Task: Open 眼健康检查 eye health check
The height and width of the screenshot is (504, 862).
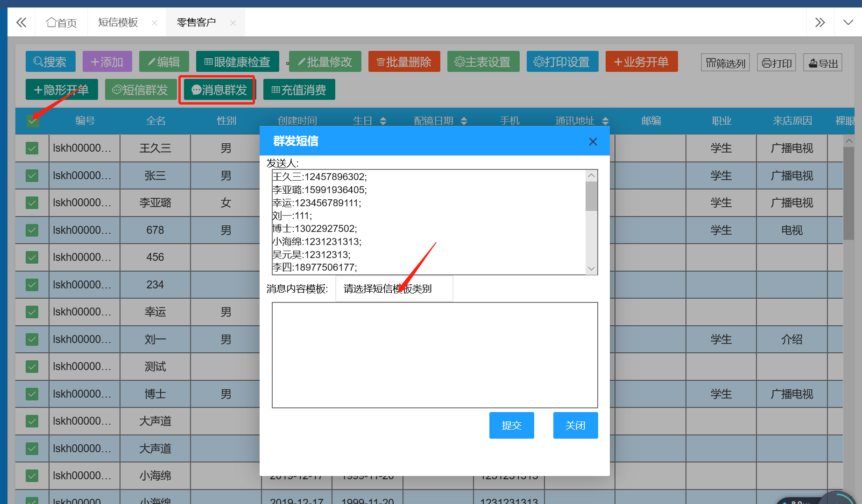Action: [238, 62]
